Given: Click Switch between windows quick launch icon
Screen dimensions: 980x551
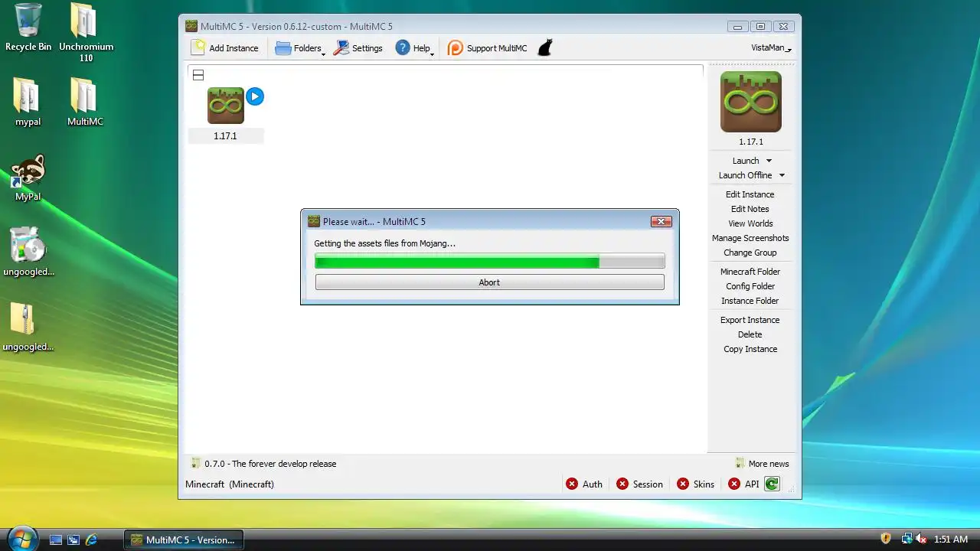Looking at the screenshot, I should tap(73, 540).
